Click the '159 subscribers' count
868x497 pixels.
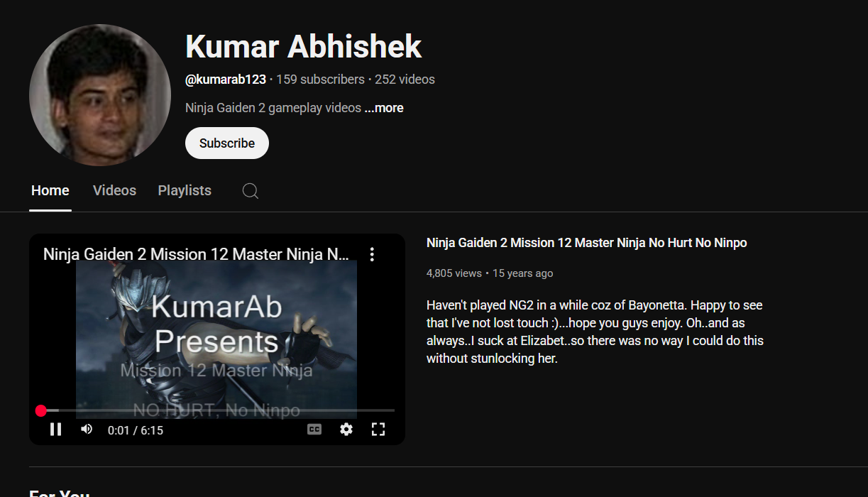(320, 80)
